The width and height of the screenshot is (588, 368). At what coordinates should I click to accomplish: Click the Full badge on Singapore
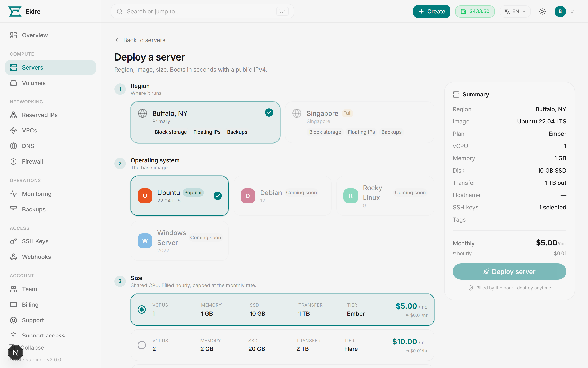coord(347,113)
